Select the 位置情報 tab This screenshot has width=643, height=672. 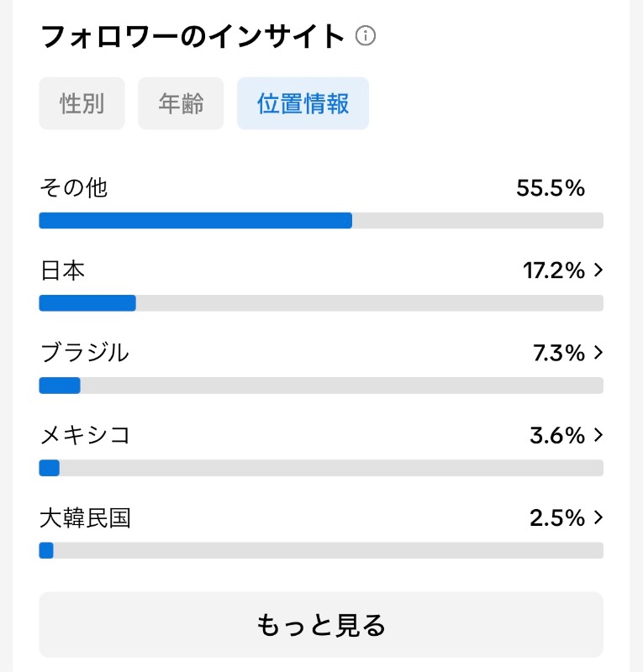303,103
